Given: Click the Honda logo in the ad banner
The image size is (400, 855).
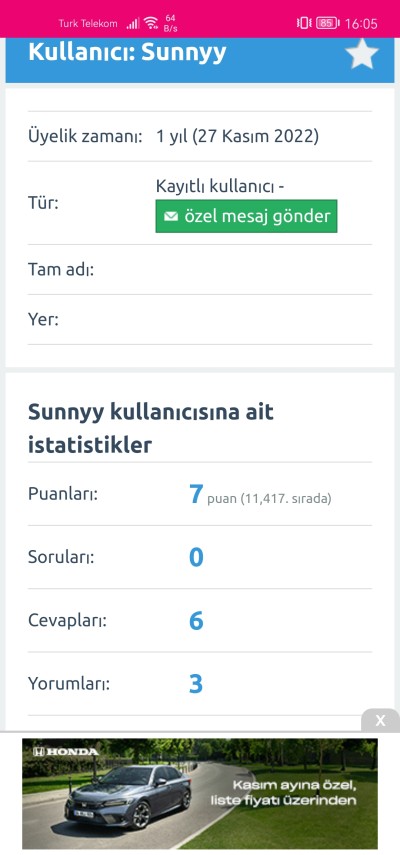Looking at the screenshot, I should 65,752.
